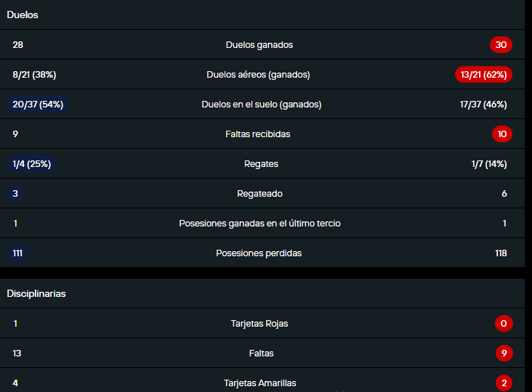Select the Tarjetas Amarillas label

[259, 383]
